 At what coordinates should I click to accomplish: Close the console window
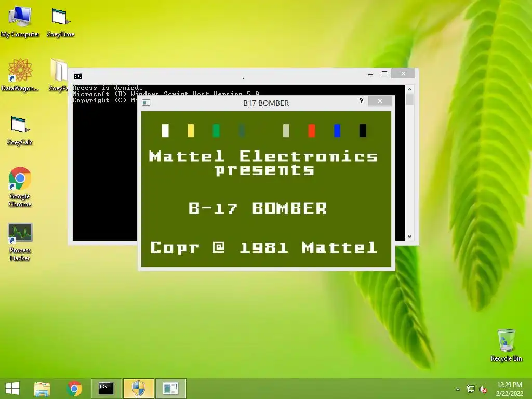pyautogui.click(x=403, y=73)
